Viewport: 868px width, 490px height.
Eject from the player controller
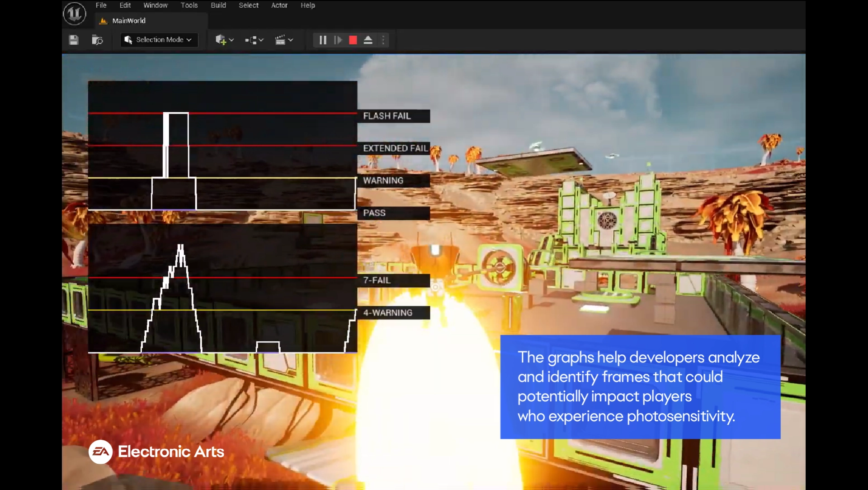[368, 40]
